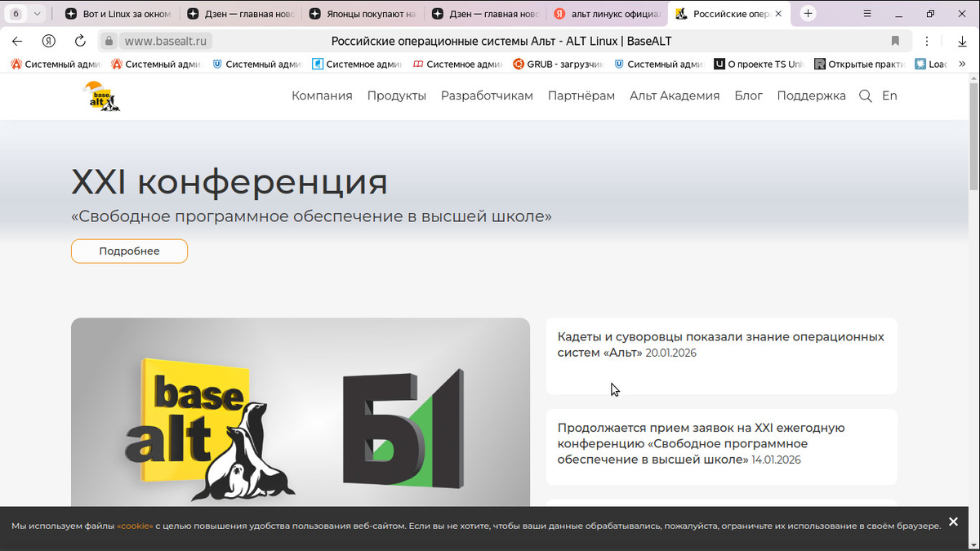This screenshot has height=551, width=980.
Task: Click the 'XXI конференция' banner heading
Action: (229, 182)
